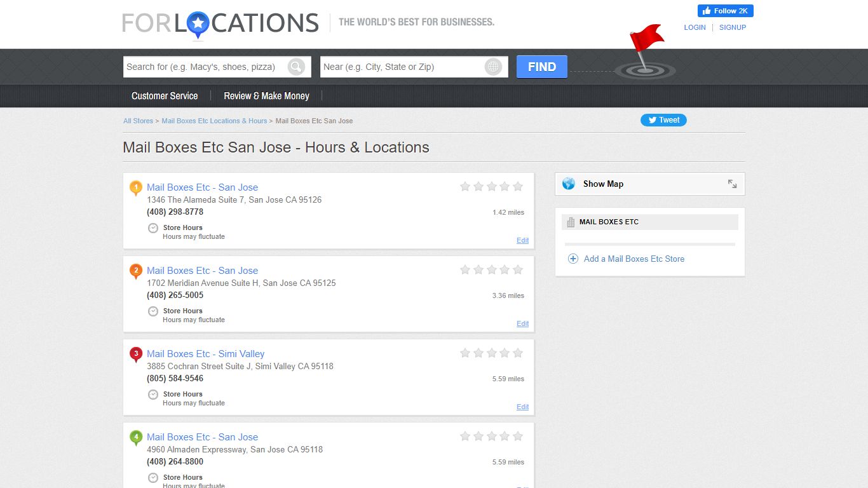Click the Tweet button
The height and width of the screenshot is (488, 868).
(663, 120)
